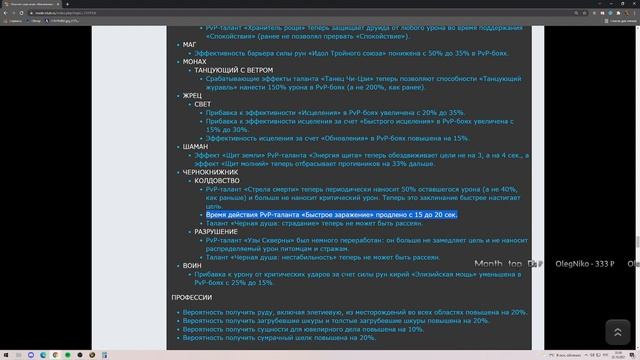Open a new browser tab

point(67,4)
